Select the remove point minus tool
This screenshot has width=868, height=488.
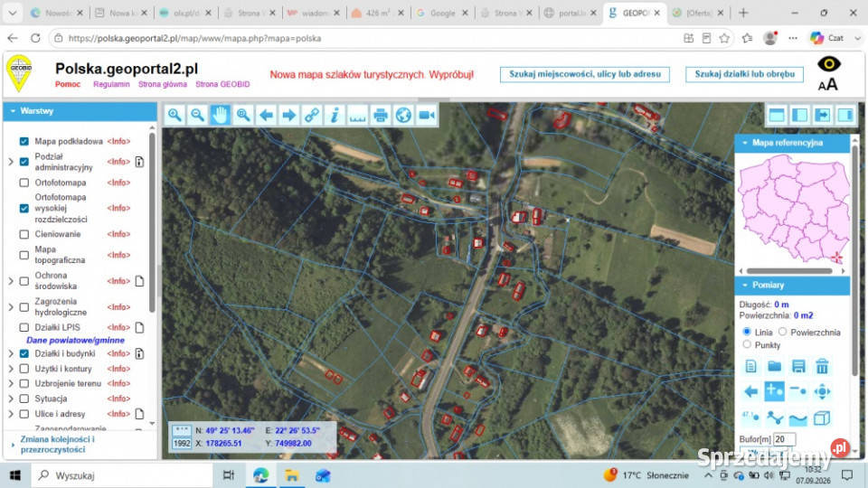[x=798, y=391]
